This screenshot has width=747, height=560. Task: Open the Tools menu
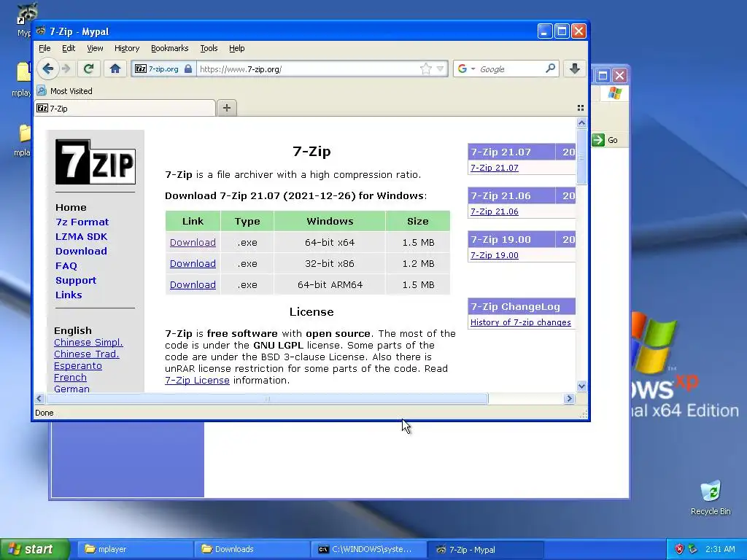[209, 48]
